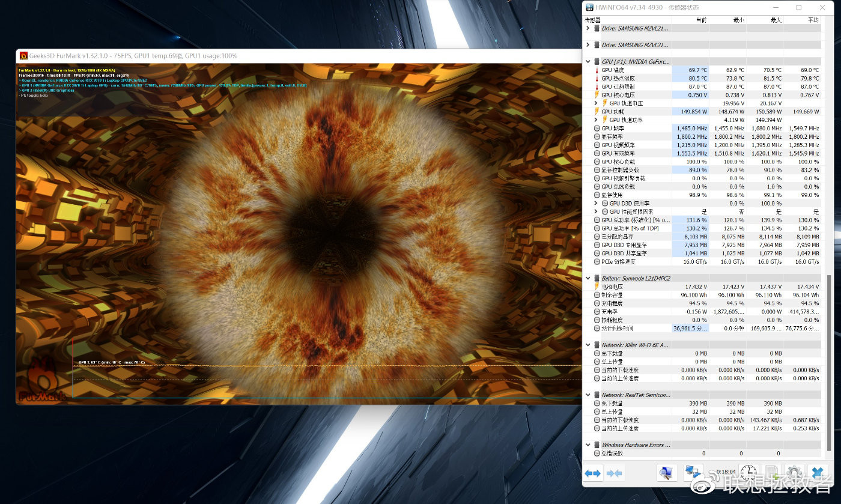Start logging with the sheet-plus icon

(x=772, y=473)
